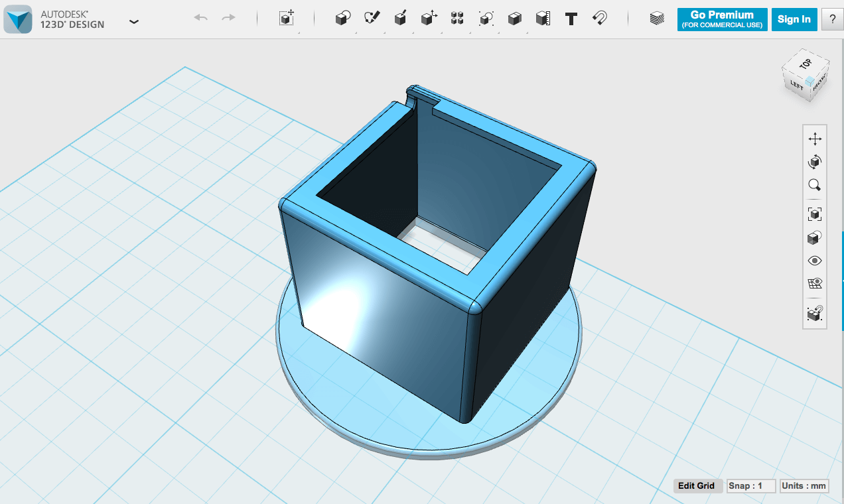Open the 123D Design application menu arrow
Image resolution: width=844 pixels, height=504 pixels.
(x=134, y=21)
